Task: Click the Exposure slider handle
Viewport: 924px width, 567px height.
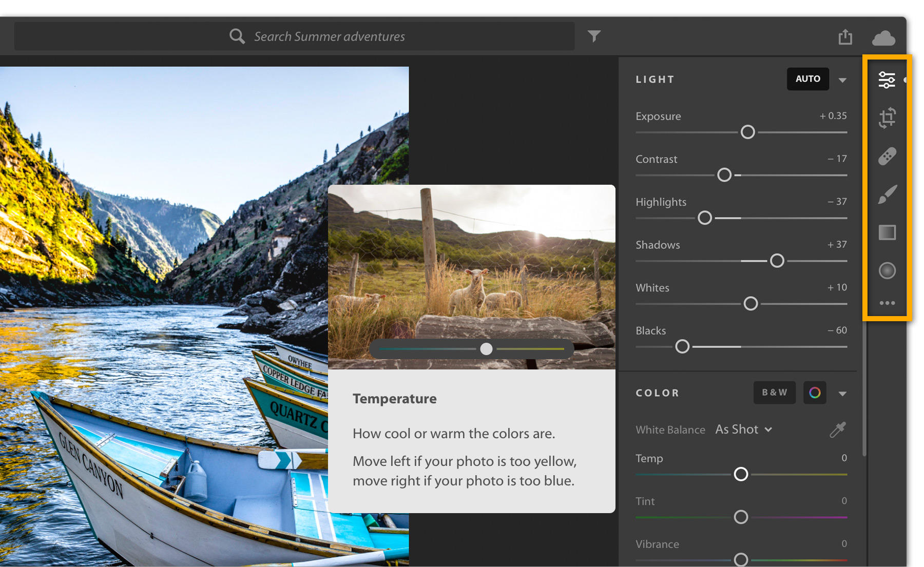Action: pyautogui.click(x=747, y=132)
